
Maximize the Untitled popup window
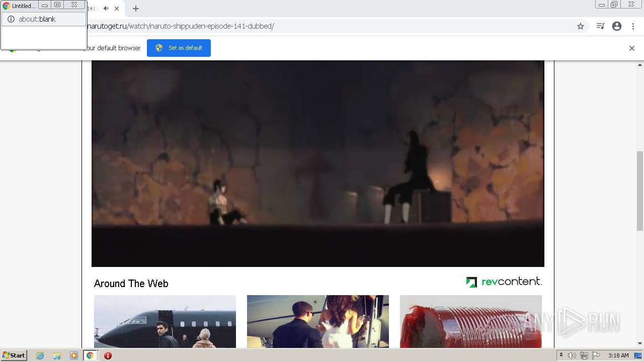point(57,5)
